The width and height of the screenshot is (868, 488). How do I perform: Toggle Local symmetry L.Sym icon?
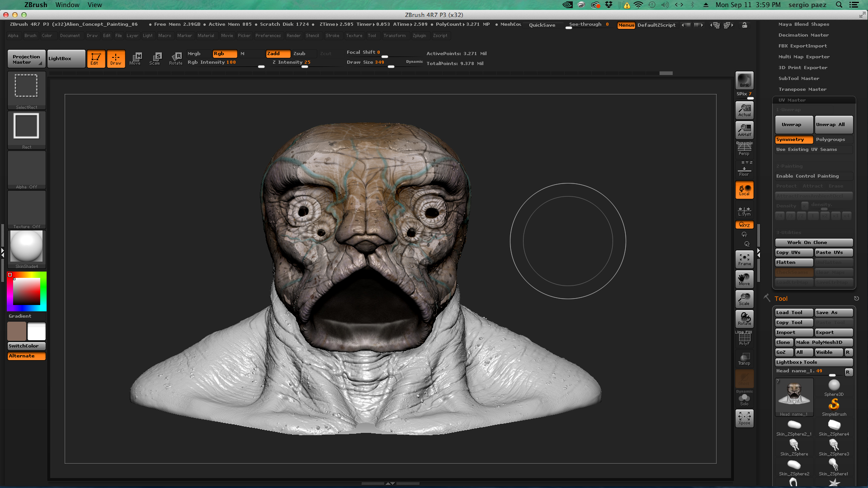[x=744, y=211]
